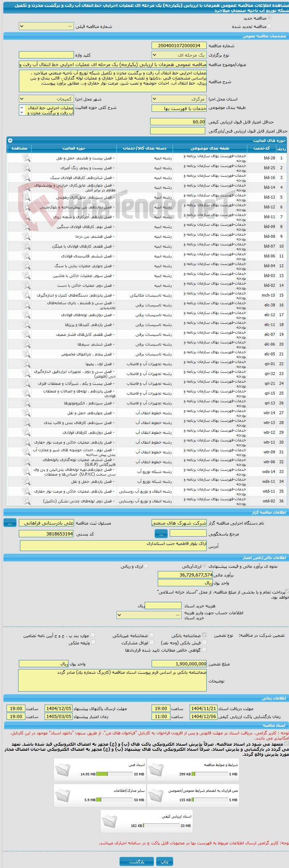The height and width of the screenshot is (868, 289).
Task: Click the کلید واژه input field
Action: pos(46,55)
